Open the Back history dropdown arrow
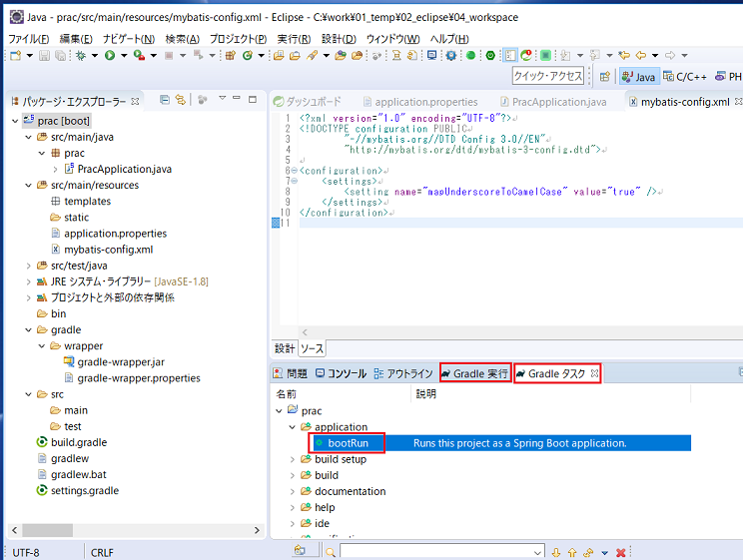Viewport: 743px width, 560px height. (655, 56)
